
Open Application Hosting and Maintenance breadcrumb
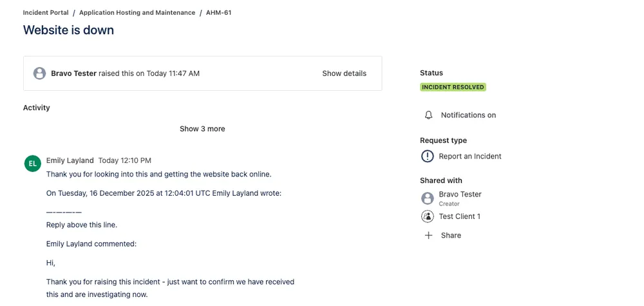point(137,13)
